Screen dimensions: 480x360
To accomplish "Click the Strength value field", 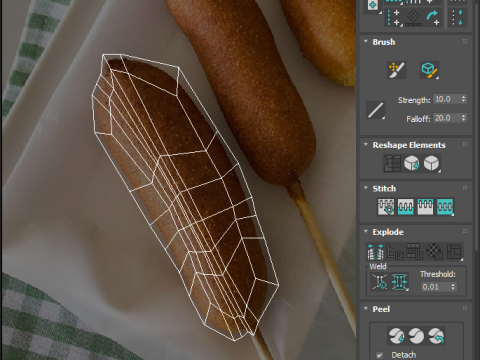I will (x=446, y=99).
